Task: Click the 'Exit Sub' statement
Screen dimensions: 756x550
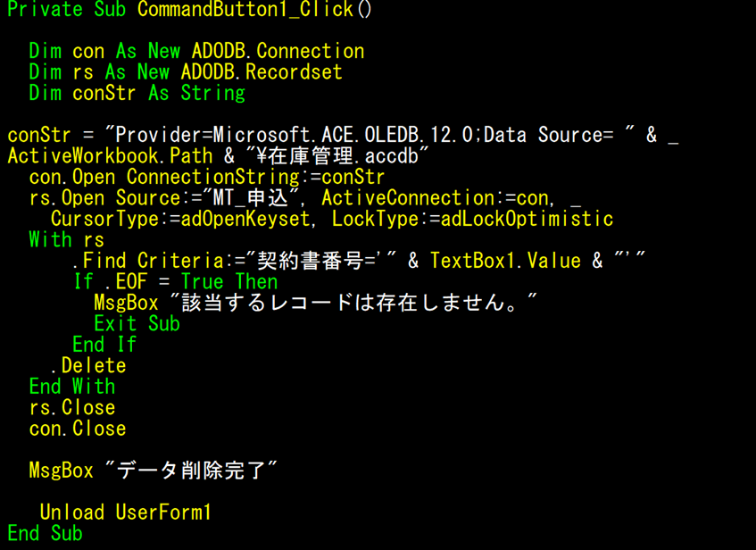Action: pos(137,323)
